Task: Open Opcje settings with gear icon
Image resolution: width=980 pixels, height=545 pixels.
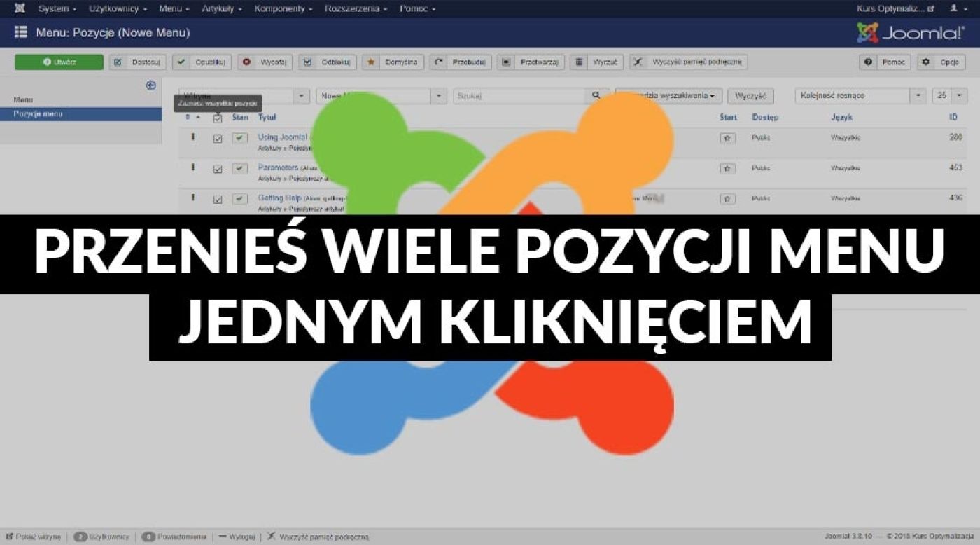Action: (941, 62)
